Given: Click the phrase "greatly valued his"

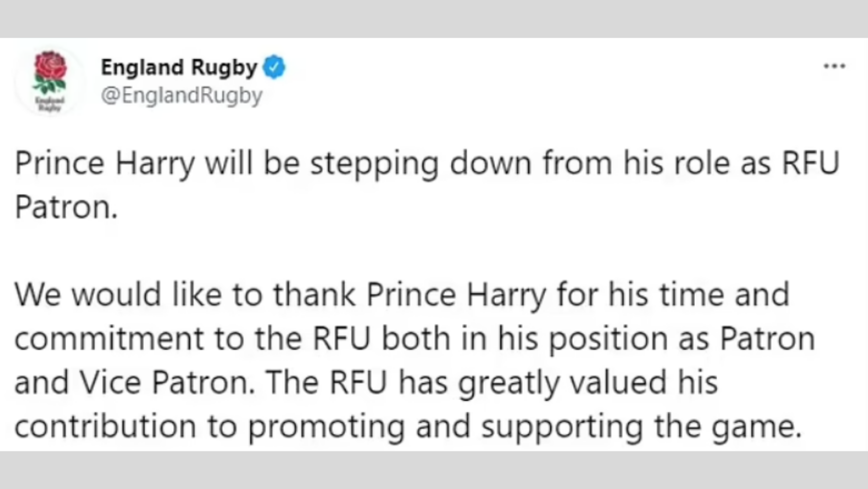Looking at the screenshot, I should 588,383.
